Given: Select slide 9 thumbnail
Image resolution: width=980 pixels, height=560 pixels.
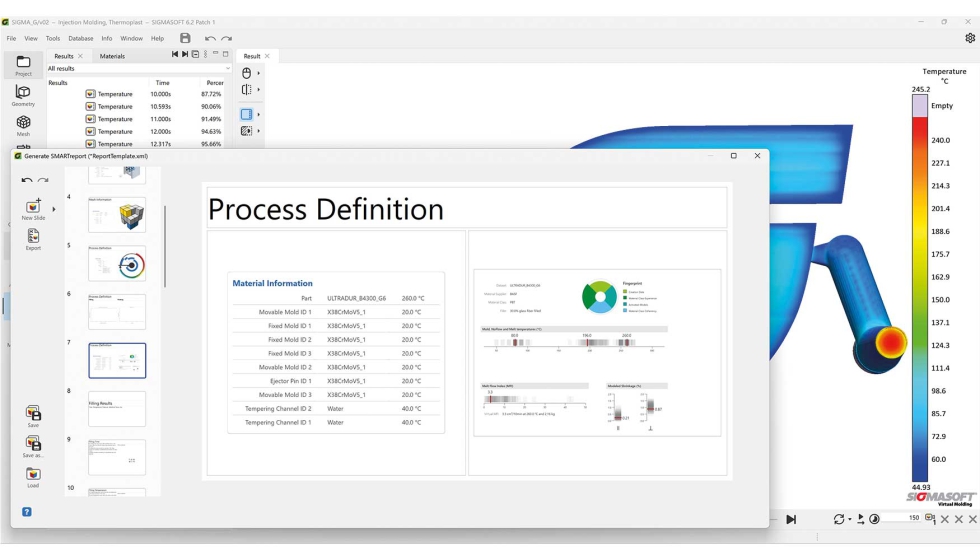Looking at the screenshot, I should tap(117, 457).
